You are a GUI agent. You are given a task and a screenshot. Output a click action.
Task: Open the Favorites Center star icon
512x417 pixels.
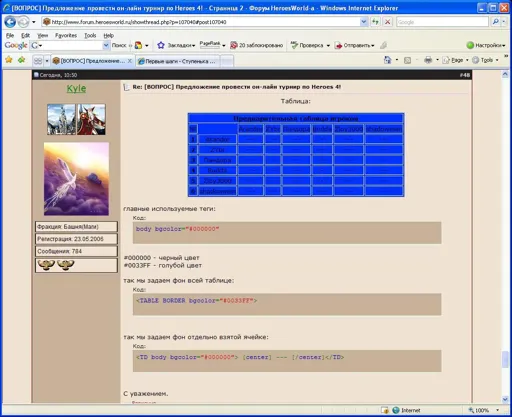coord(9,60)
